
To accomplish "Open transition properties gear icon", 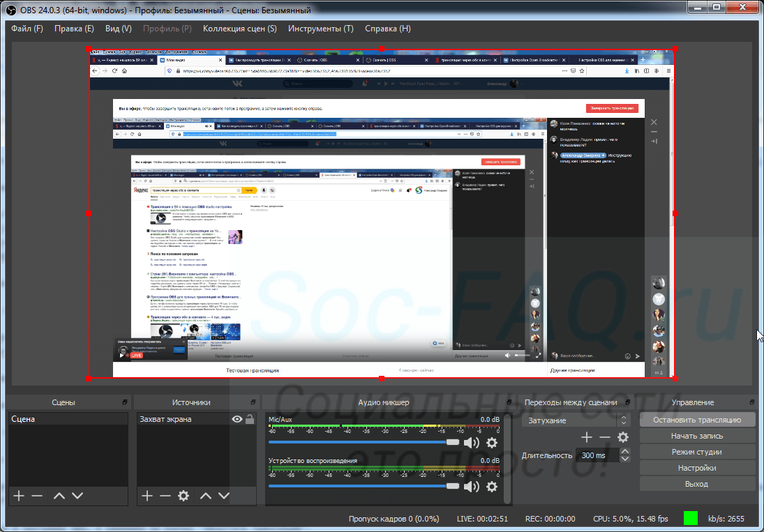I will (x=622, y=437).
